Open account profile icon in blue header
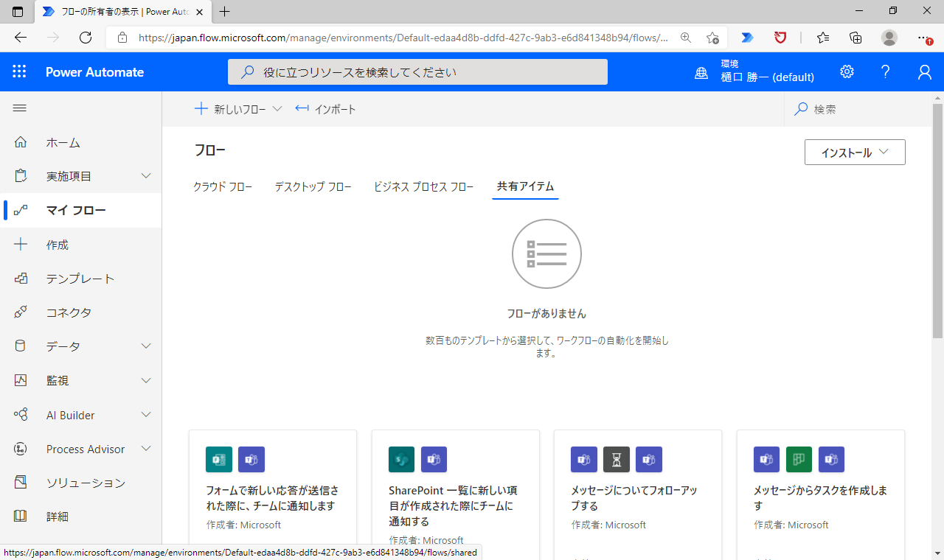 924,71
